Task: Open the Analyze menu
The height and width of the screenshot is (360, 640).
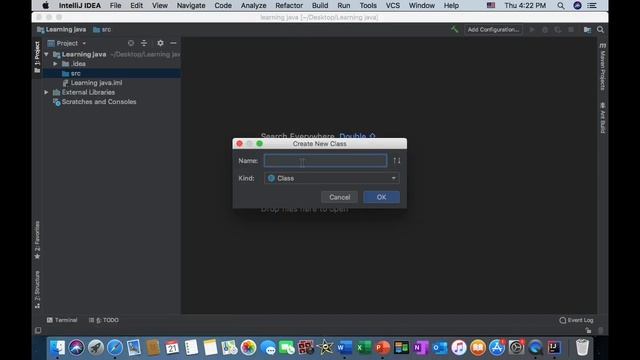Action: click(253, 6)
